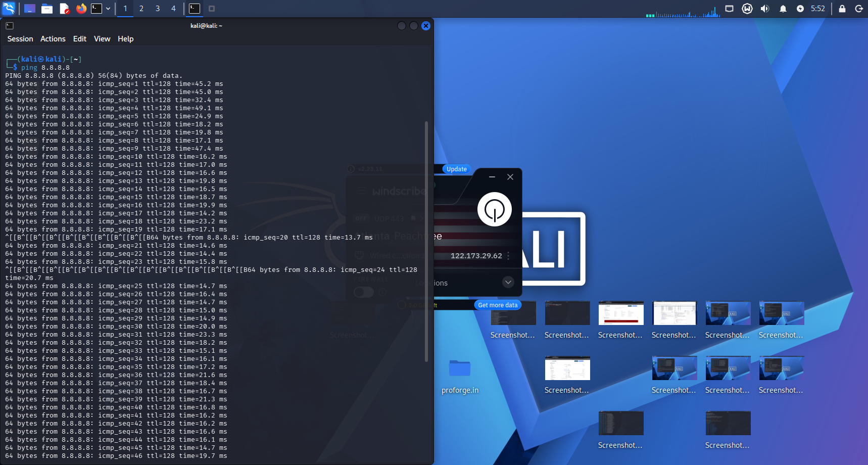Click the terminal window scrollbar

[x=426, y=242]
